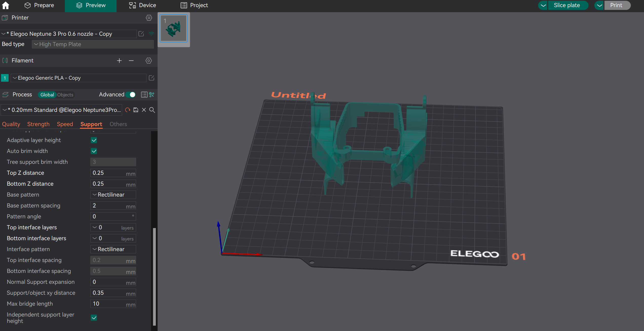Reset process preset changes with orange arrow
This screenshot has width=644, height=331.
tap(128, 110)
